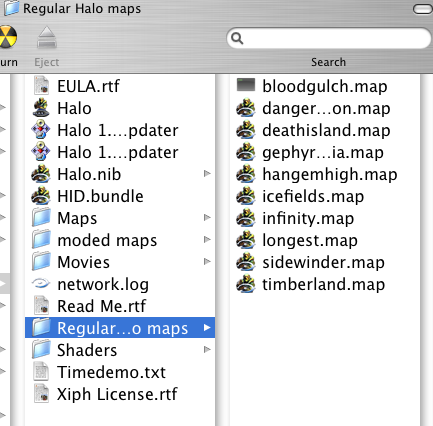Select the hangemhigh.map file icon
The image size is (433, 426).
[x=246, y=174]
